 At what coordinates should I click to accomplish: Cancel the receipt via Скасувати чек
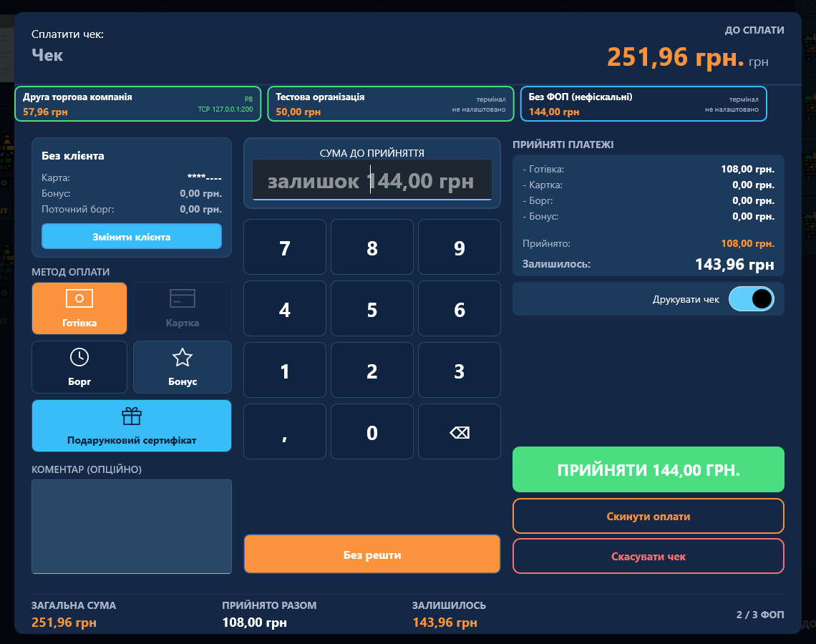[648, 556]
